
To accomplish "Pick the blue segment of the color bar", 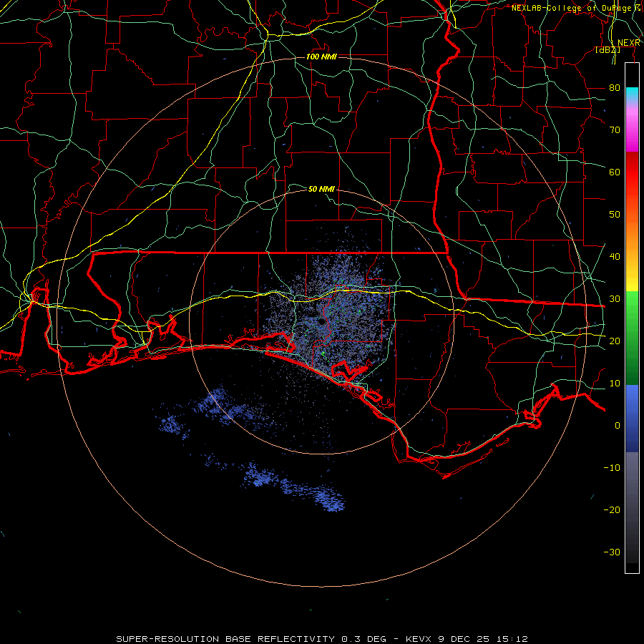I will point(632,418).
